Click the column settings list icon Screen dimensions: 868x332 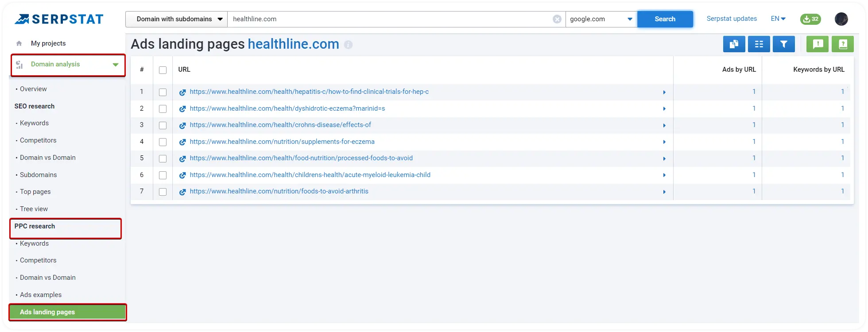759,44
